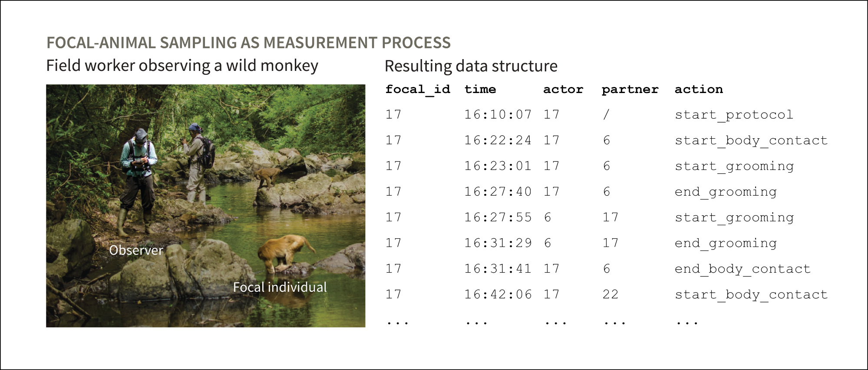
Task: Click the start_protocol action entry
Action: (734, 115)
